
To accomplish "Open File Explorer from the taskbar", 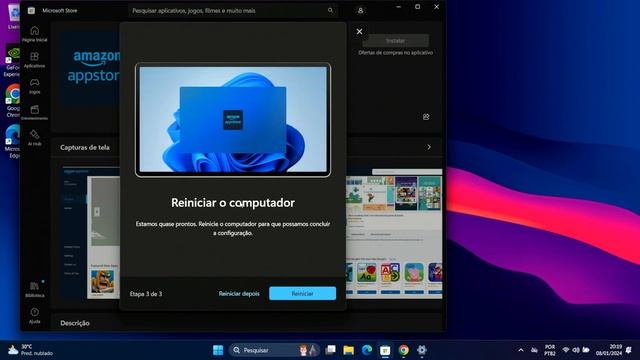I will coord(349,350).
